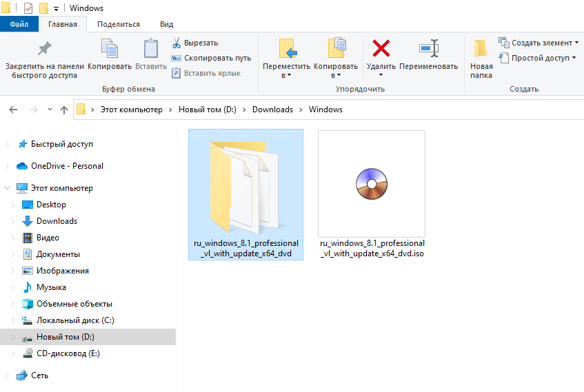Go back with the back arrow
The image size is (584, 392).
[x=13, y=110]
